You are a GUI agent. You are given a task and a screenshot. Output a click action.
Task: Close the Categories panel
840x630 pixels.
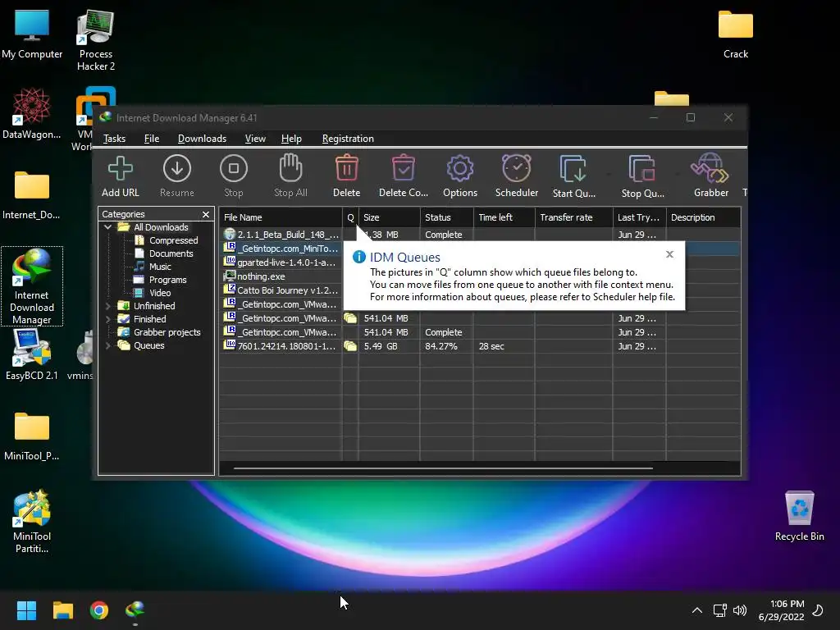point(206,214)
